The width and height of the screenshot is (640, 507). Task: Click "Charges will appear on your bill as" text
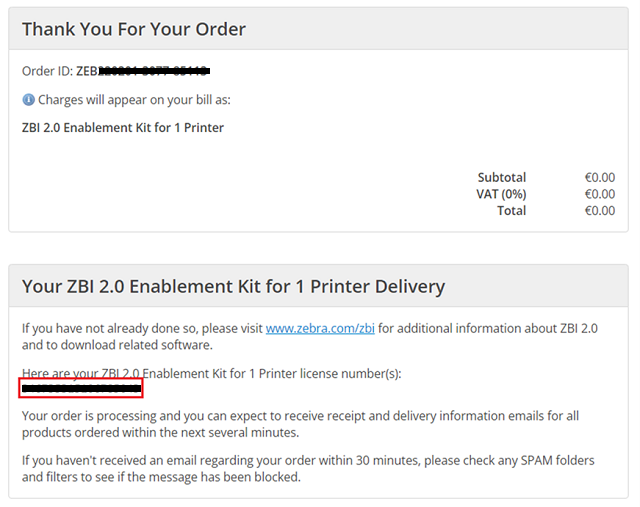point(134,100)
